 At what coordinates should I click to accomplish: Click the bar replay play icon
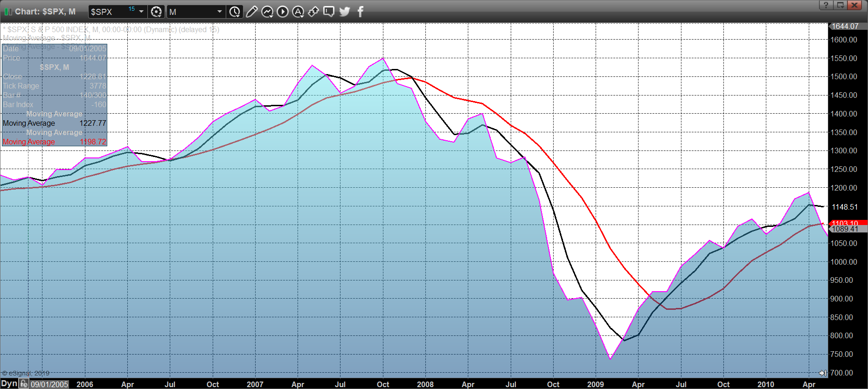click(283, 12)
